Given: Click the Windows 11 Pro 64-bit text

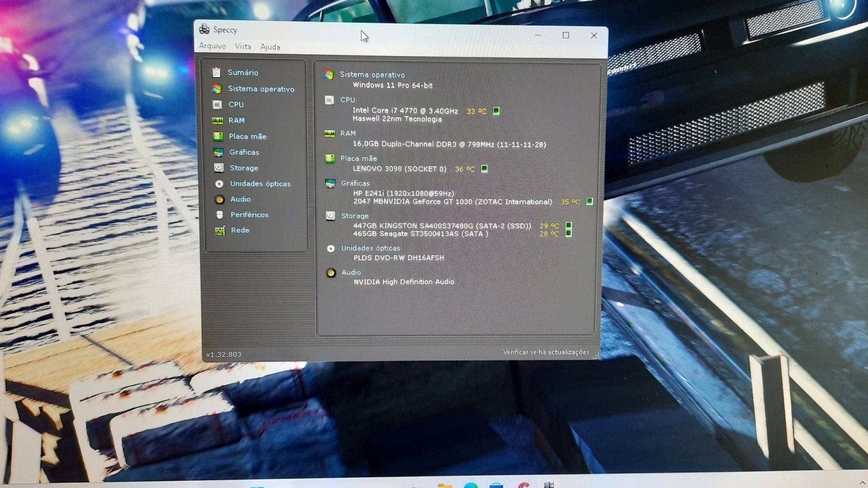Looking at the screenshot, I should click(x=392, y=85).
